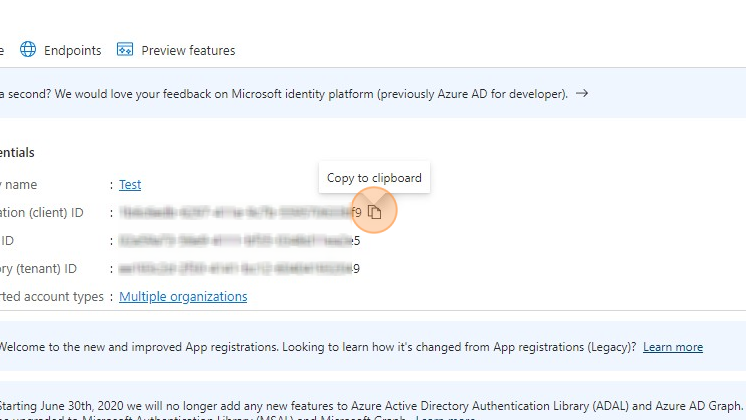746x420 pixels.
Task: Click the arrow on the feedback banner
Action: point(582,94)
